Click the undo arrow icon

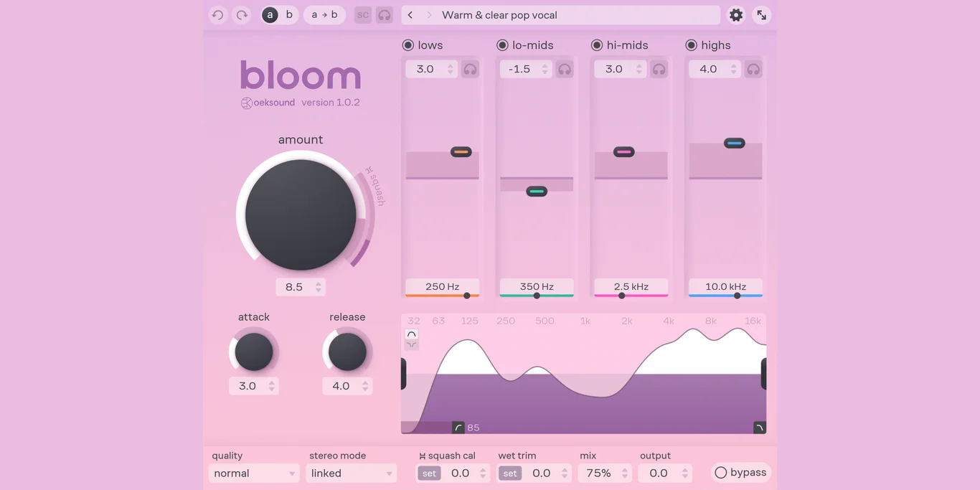[218, 15]
